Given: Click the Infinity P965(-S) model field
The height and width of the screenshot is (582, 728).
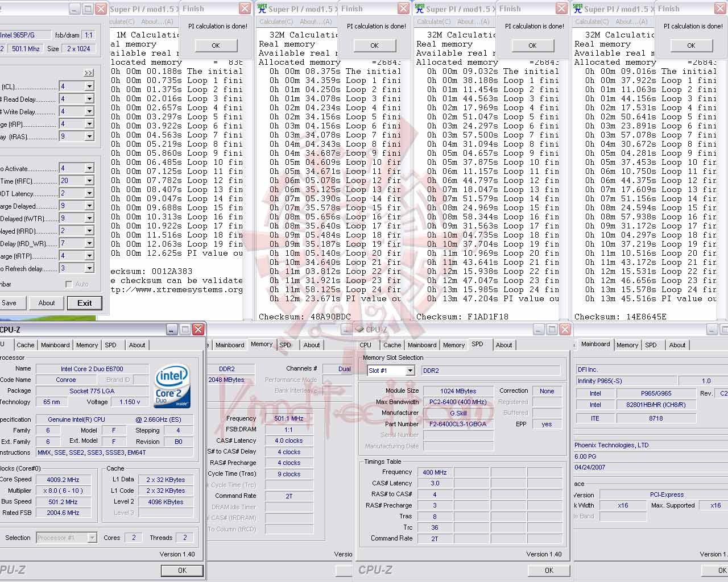Looking at the screenshot, I should [x=626, y=381].
